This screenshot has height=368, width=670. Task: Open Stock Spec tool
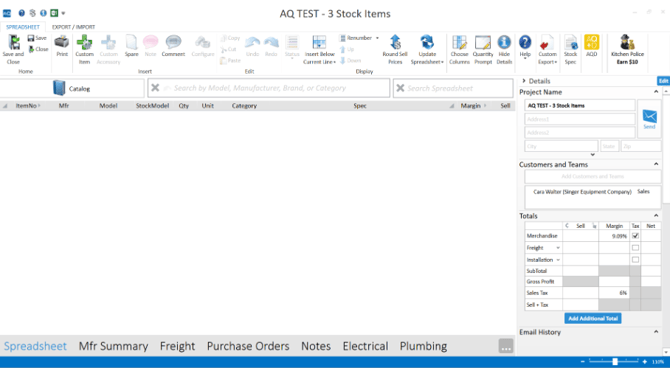click(x=570, y=50)
